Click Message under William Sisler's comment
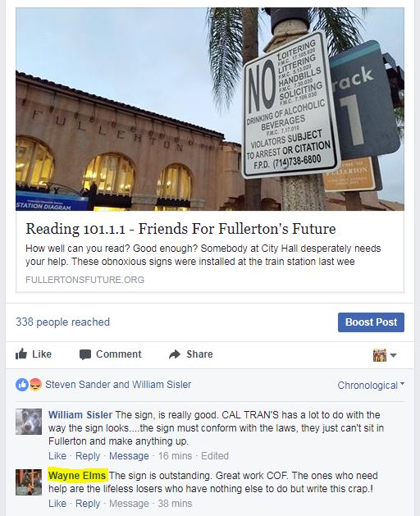 pyautogui.click(x=129, y=456)
